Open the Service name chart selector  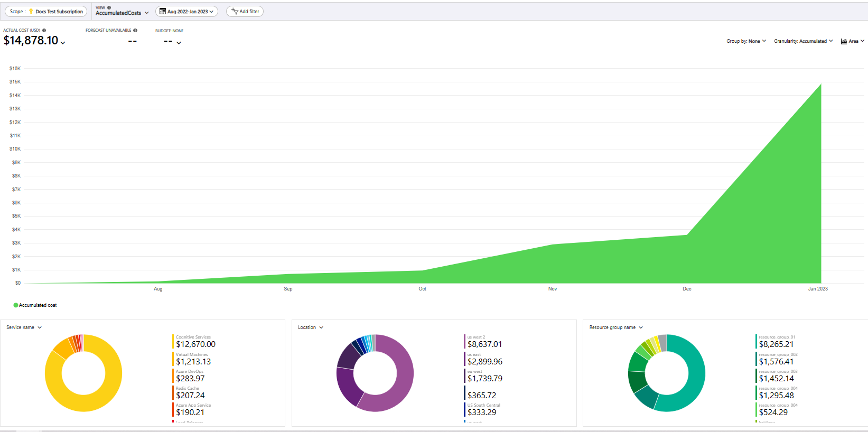(24, 327)
